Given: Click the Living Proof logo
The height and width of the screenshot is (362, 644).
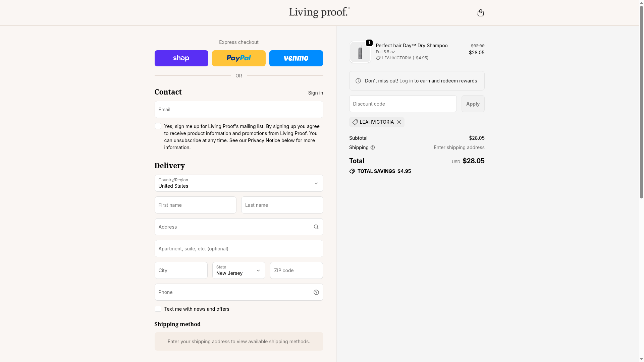Looking at the screenshot, I should point(319,12).
